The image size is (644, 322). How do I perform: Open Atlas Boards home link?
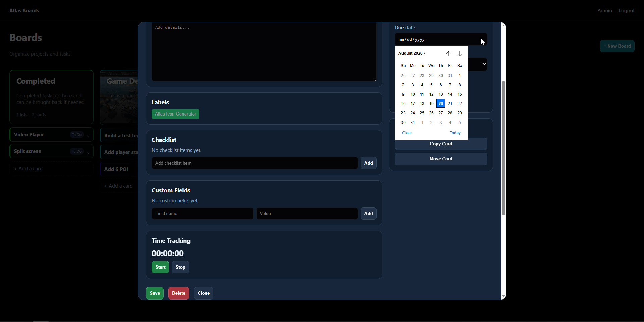pyautogui.click(x=24, y=11)
